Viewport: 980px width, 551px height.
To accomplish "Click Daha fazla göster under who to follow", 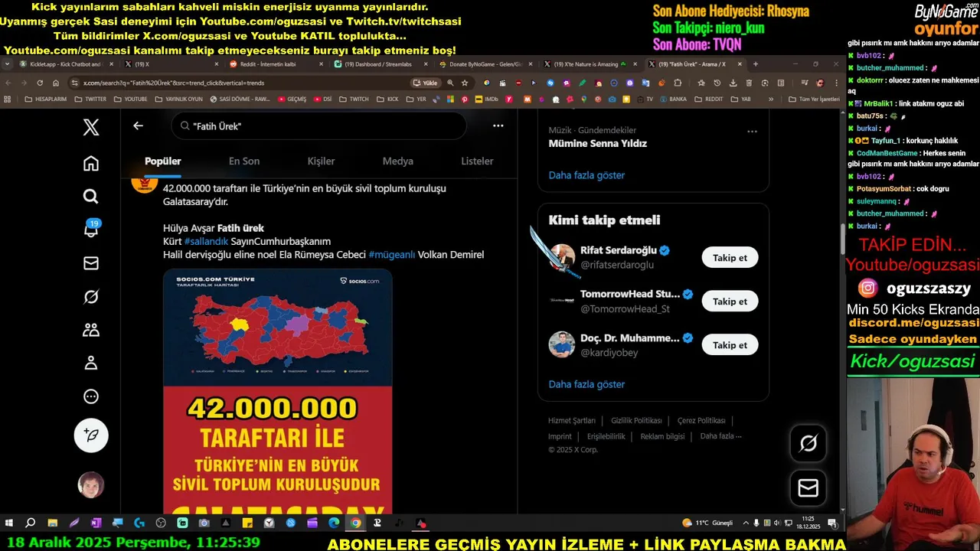I will (x=586, y=384).
